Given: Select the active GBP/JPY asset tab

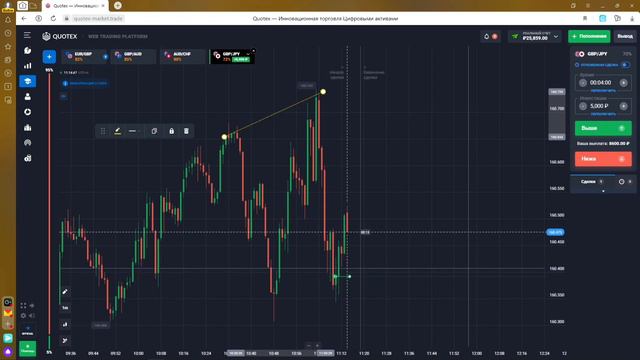Looking at the screenshot, I should (232, 56).
